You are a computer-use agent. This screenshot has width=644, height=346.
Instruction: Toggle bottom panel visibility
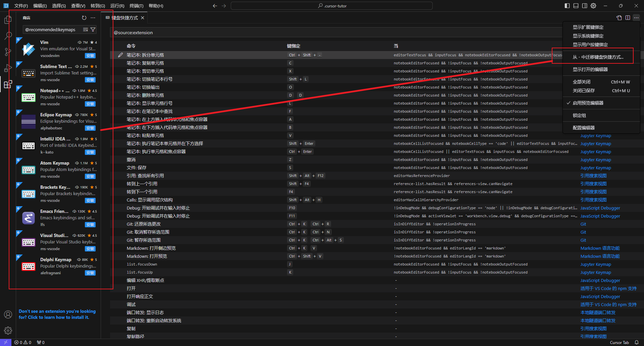click(576, 6)
